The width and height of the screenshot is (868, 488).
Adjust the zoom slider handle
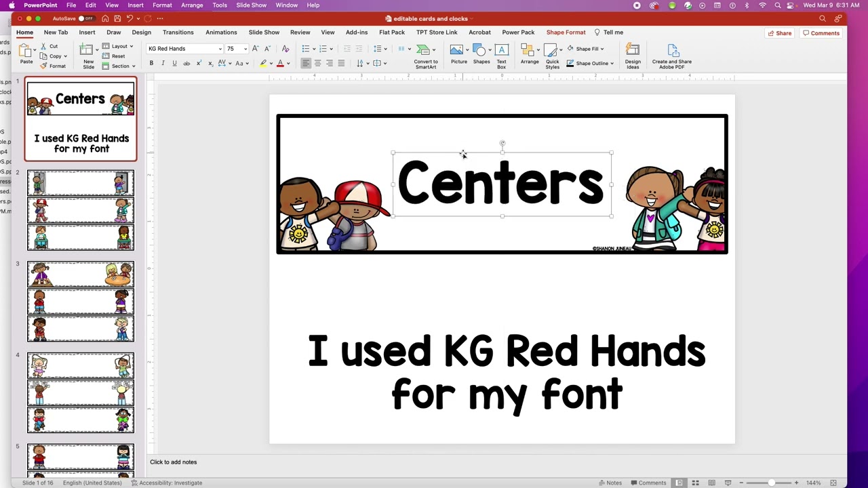771,483
